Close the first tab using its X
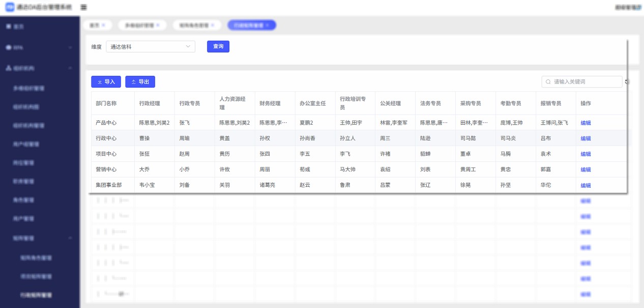Screen dimensions: 644x308 click(x=103, y=25)
